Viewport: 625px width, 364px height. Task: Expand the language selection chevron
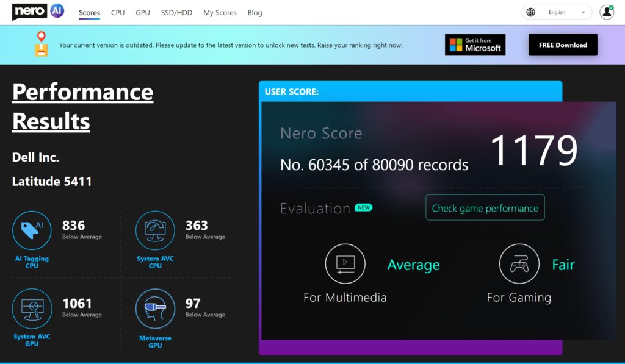coord(583,12)
